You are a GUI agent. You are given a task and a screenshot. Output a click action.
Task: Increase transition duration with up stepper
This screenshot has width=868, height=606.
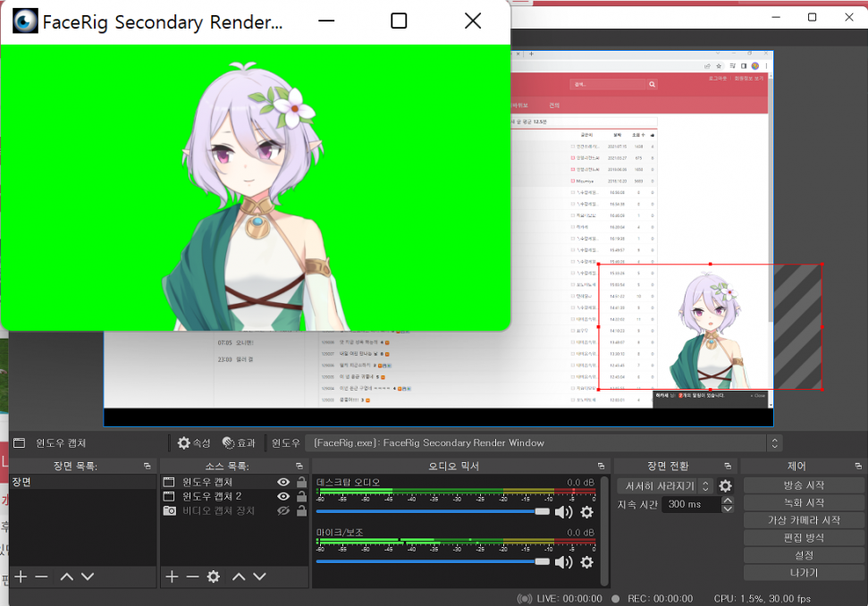[x=728, y=501]
